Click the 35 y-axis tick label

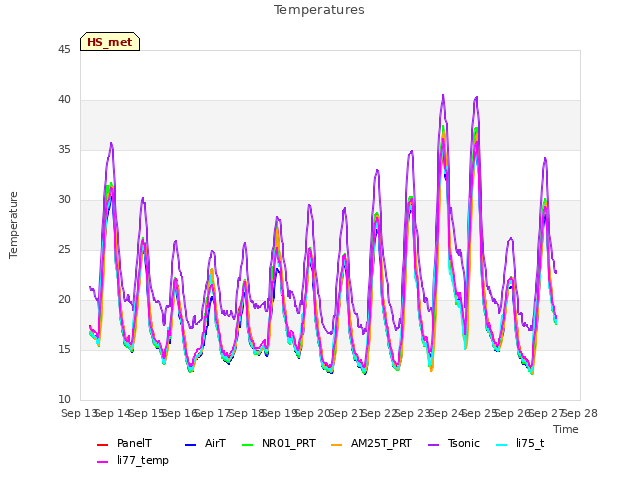pyautogui.click(x=64, y=150)
